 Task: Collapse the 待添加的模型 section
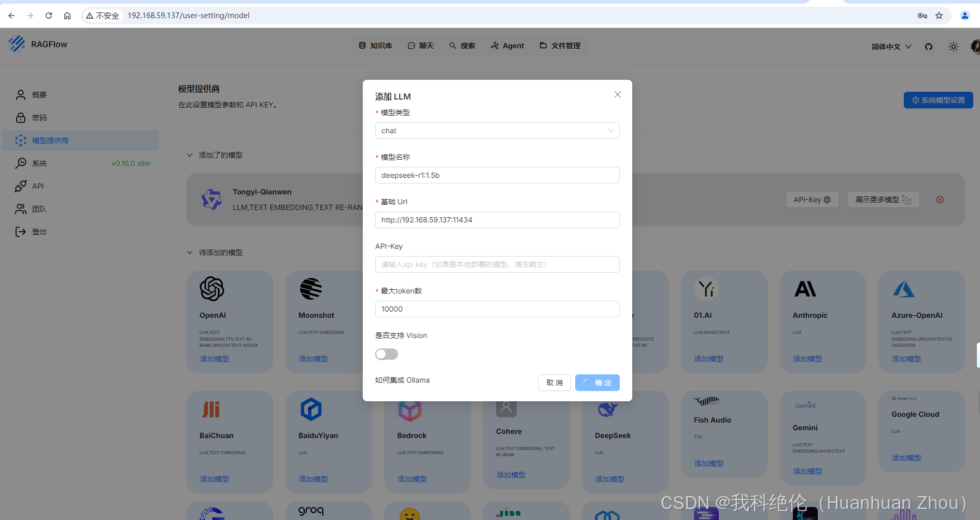(190, 252)
